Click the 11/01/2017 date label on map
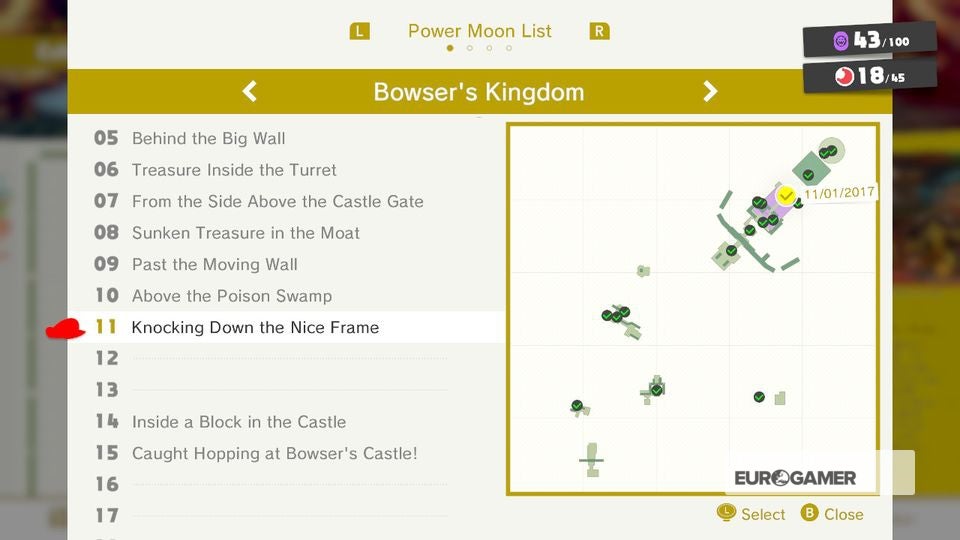 (839, 193)
